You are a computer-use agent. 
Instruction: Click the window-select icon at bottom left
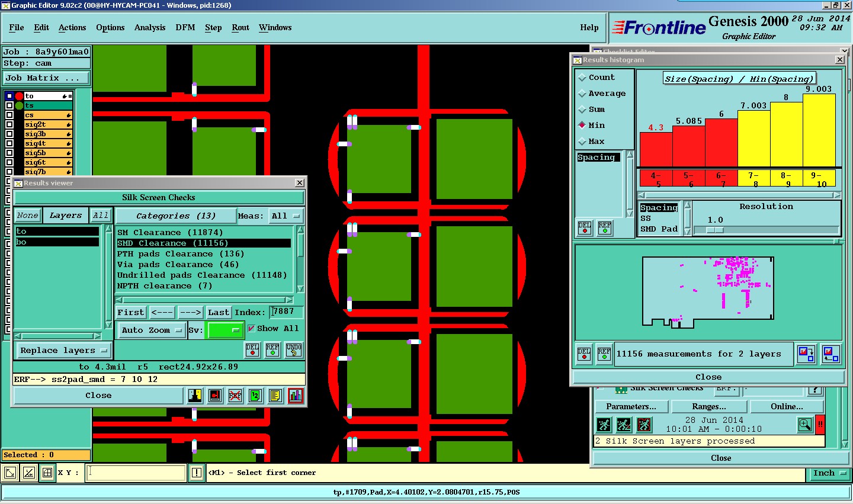10,473
